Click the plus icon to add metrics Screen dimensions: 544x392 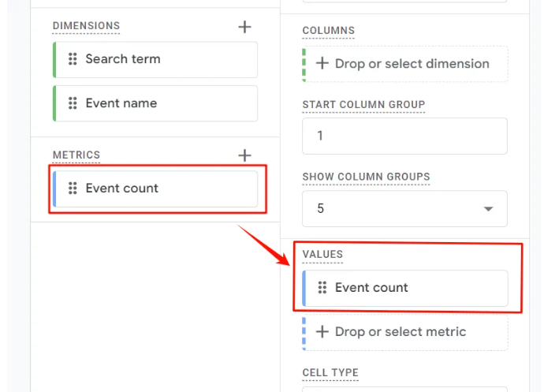click(x=244, y=155)
